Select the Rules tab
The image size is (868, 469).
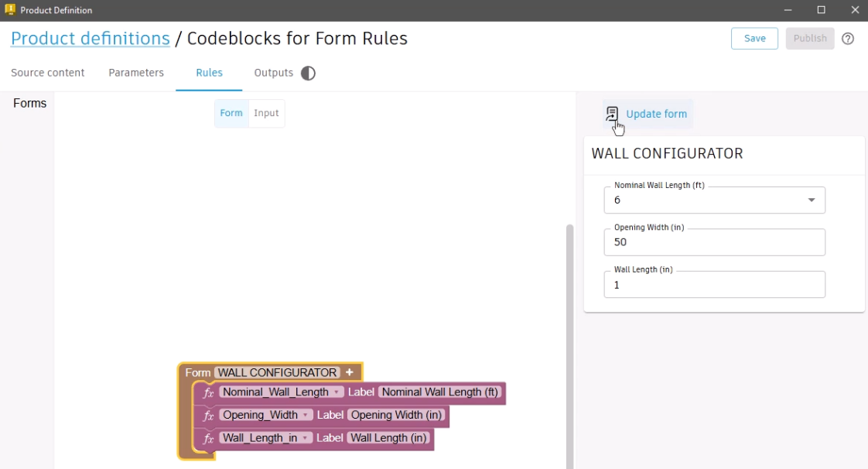coord(209,73)
